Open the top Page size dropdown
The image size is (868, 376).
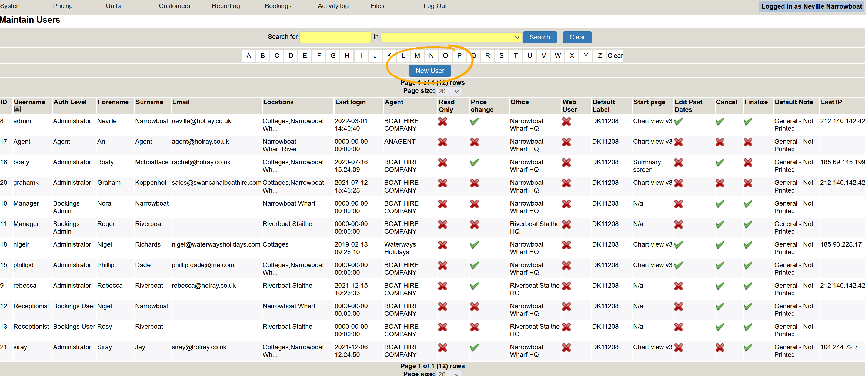pyautogui.click(x=449, y=91)
